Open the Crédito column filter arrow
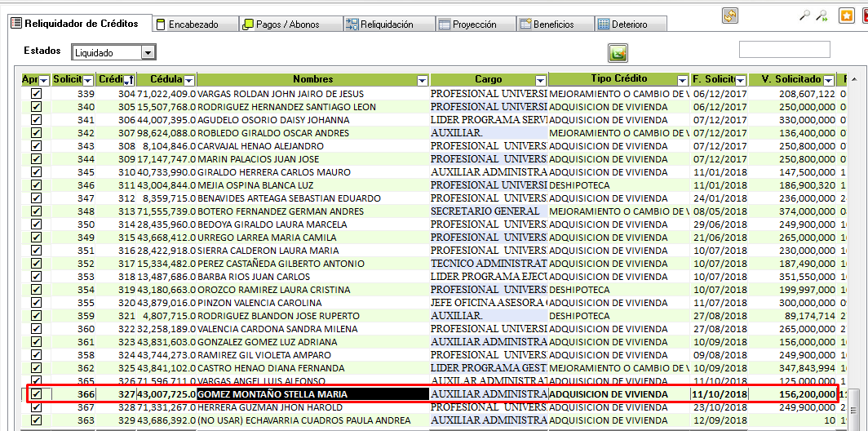The width and height of the screenshot is (868, 431). click(x=128, y=80)
